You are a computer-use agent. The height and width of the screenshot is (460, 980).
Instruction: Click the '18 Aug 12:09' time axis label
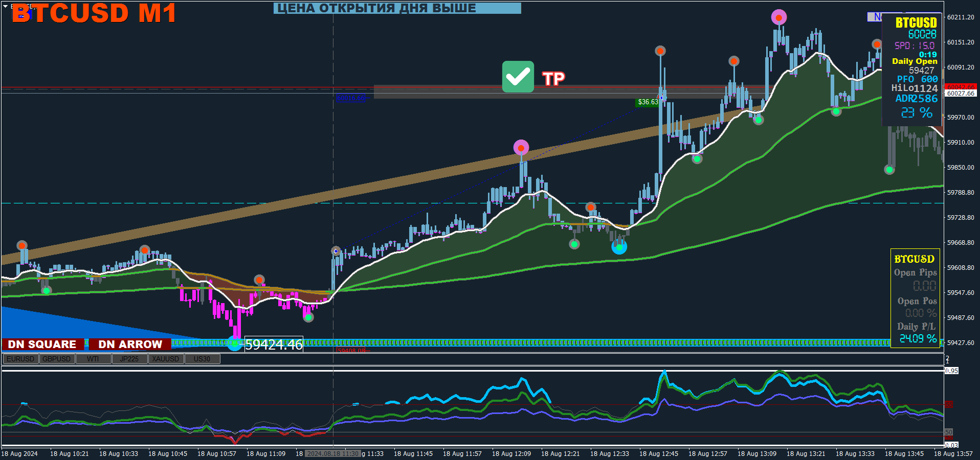(511, 454)
